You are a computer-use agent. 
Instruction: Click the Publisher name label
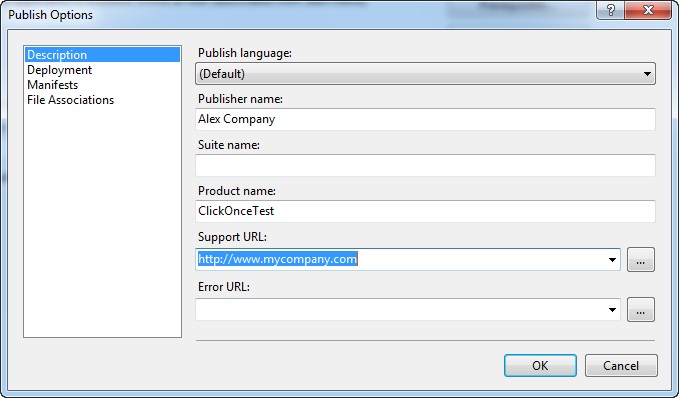click(240, 99)
